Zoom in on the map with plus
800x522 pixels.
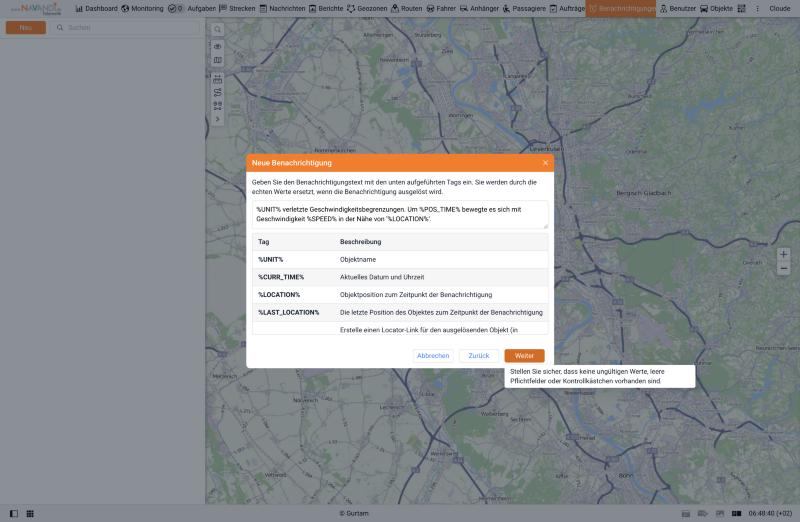[784, 254]
